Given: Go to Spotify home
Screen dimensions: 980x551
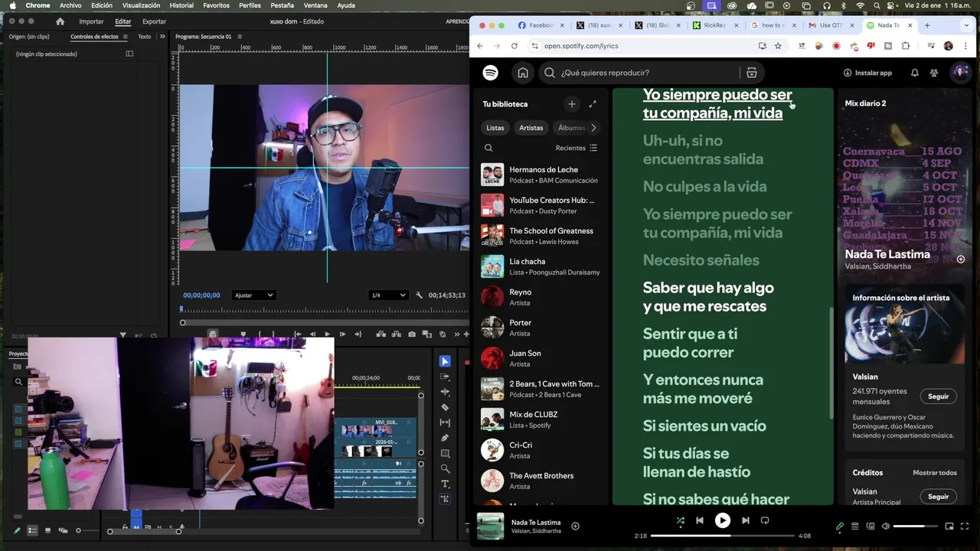Looking at the screenshot, I should point(523,73).
